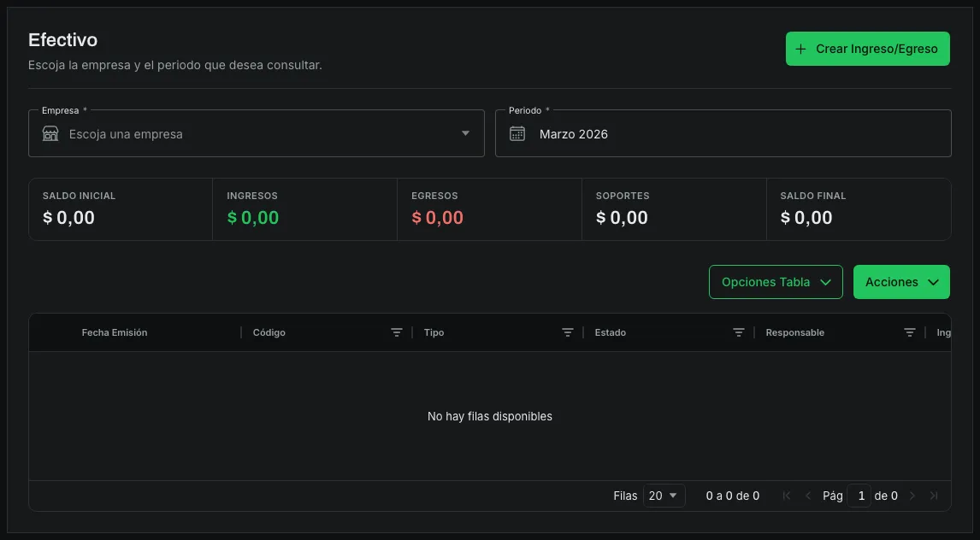Go to previous page arrow
The image size is (980, 540).
[807, 496]
